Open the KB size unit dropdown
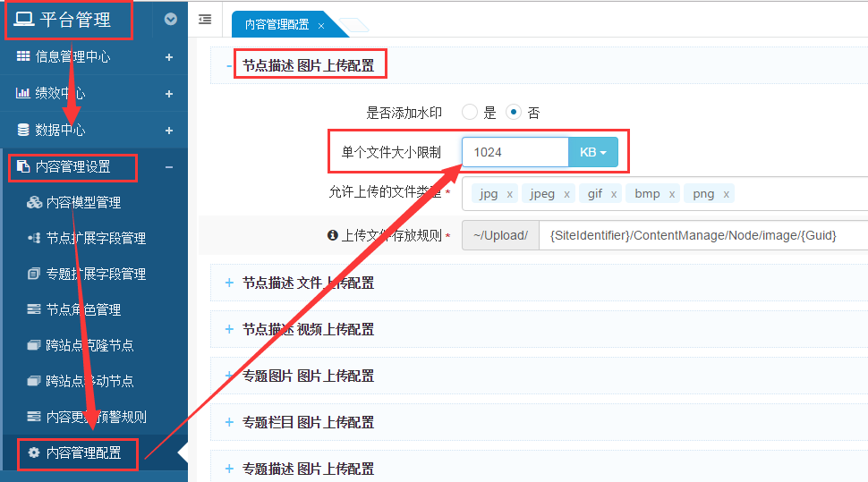This screenshot has width=868, height=482. [x=593, y=153]
